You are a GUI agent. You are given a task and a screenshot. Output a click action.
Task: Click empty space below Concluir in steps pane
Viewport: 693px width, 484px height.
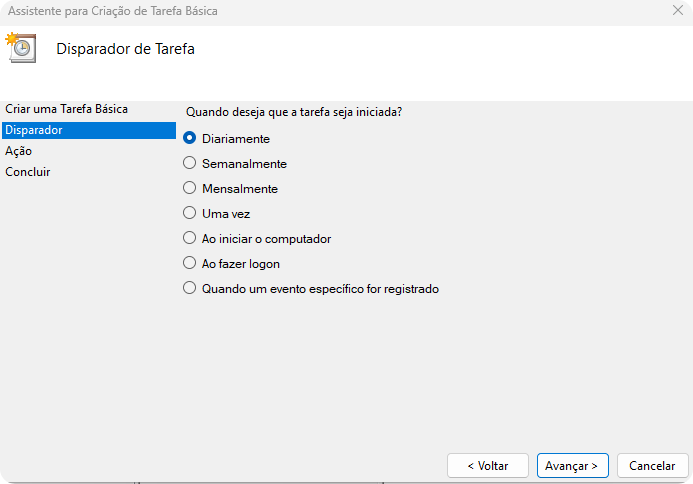pos(88,300)
